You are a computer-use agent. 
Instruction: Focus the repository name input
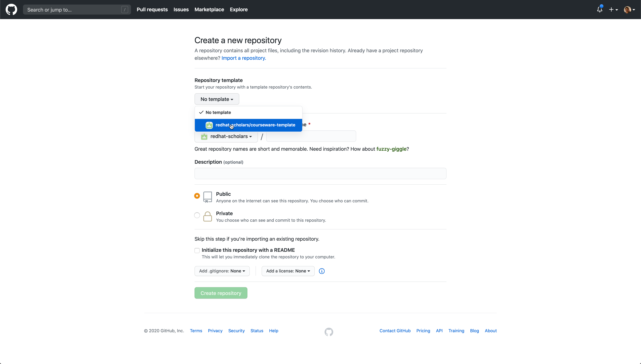click(311, 136)
